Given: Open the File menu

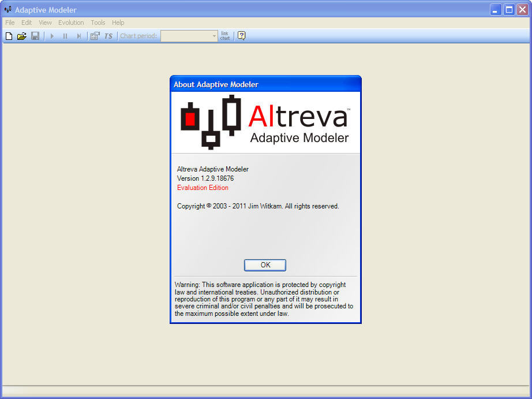Looking at the screenshot, I should coord(10,23).
